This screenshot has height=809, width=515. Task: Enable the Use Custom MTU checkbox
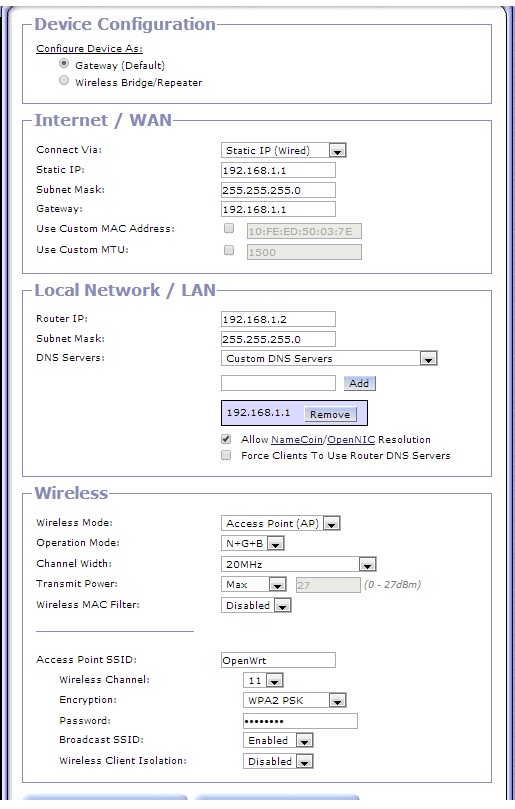pos(229,250)
